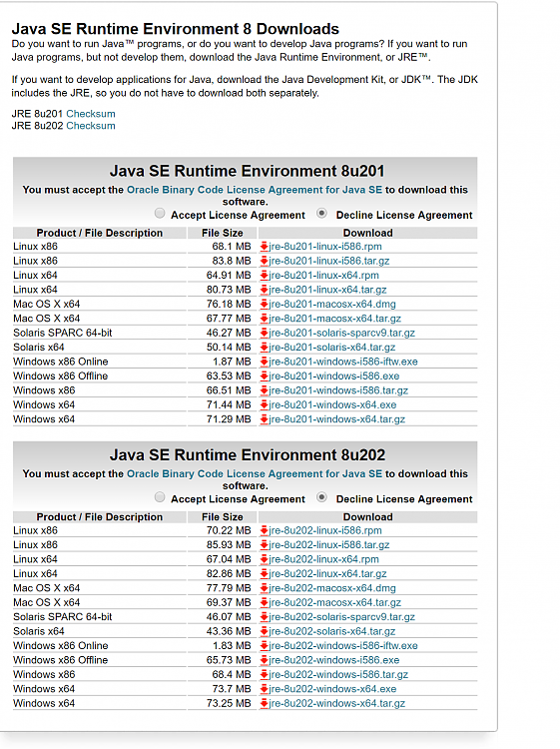This screenshot has height=749, width=560.
Task: Click 'Windows x86 Online' row in 8u201 table
Action: pos(61,362)
